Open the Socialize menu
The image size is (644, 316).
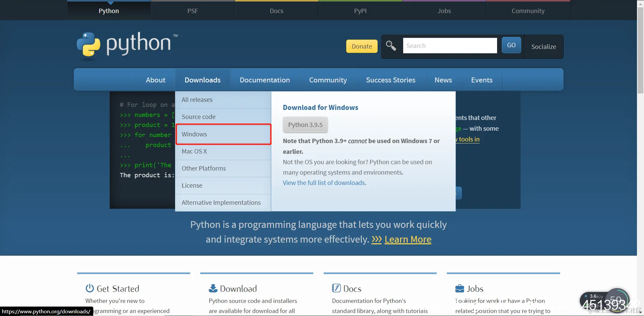[543, 47]
